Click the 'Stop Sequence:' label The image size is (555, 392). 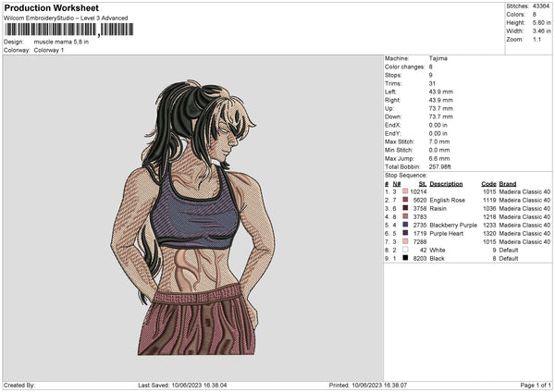click(406, 176)
